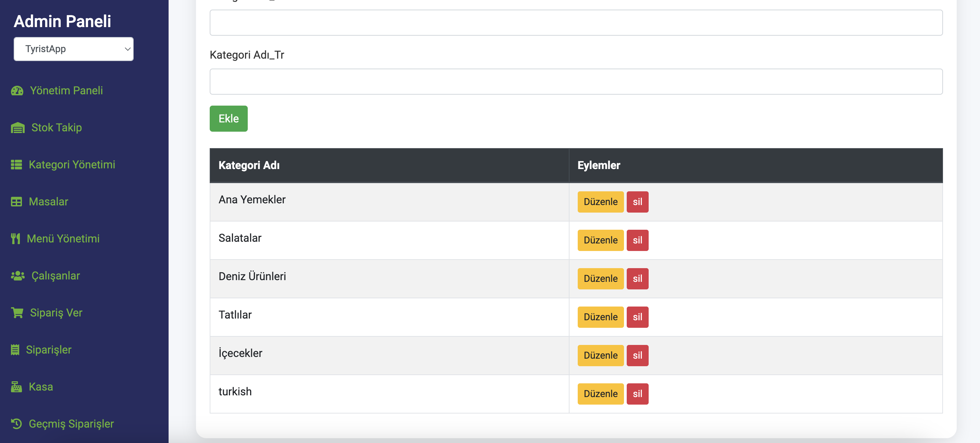Delete the Salatalar category with sil

(x=637, y=240)
